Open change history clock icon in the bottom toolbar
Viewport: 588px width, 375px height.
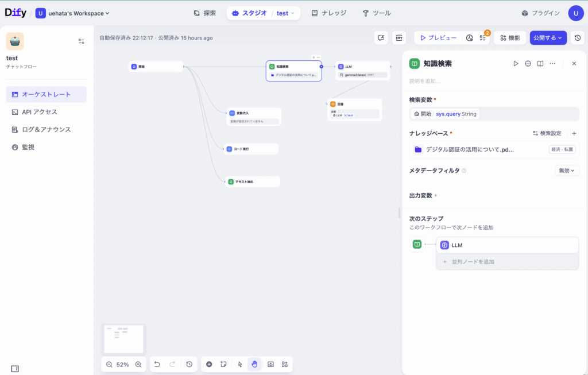click(189, 364)
